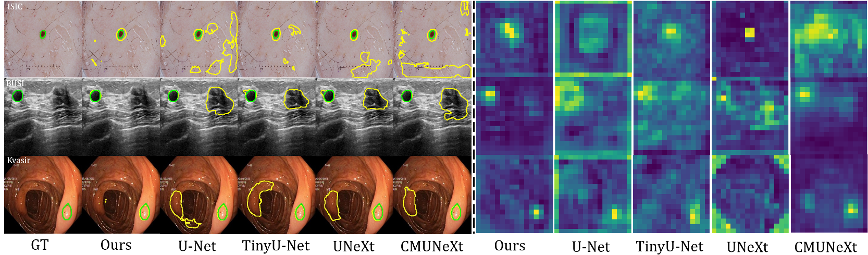Click the 'CMUNeXt' caption under the segmentation columns
This screenshot has width=868, height=255.
click(432, 246)
